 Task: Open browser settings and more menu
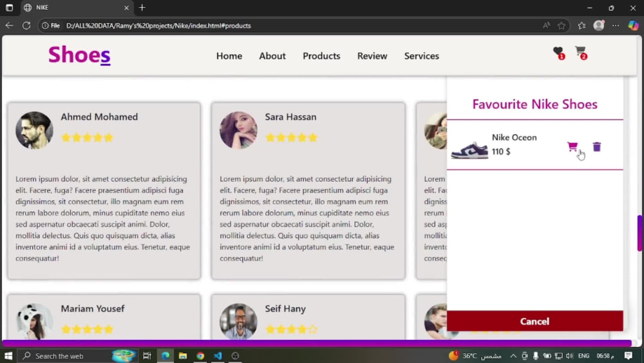tap(615, 26)
